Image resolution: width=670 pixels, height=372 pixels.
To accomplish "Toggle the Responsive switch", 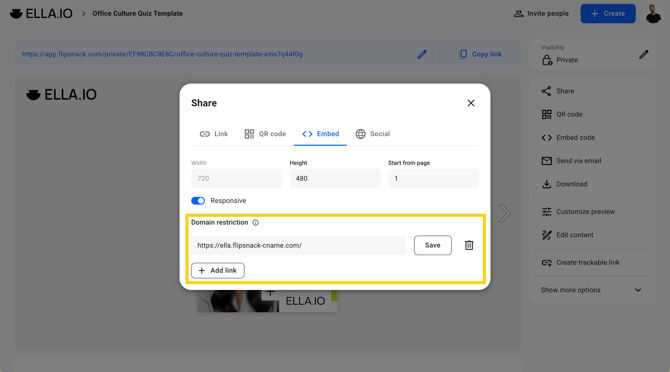I will pyautogui.click(x=198, y=201).
